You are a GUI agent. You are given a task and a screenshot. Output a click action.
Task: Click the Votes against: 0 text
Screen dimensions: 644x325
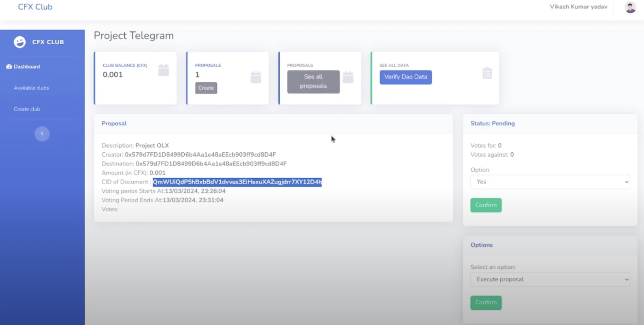tap(492, 155)
